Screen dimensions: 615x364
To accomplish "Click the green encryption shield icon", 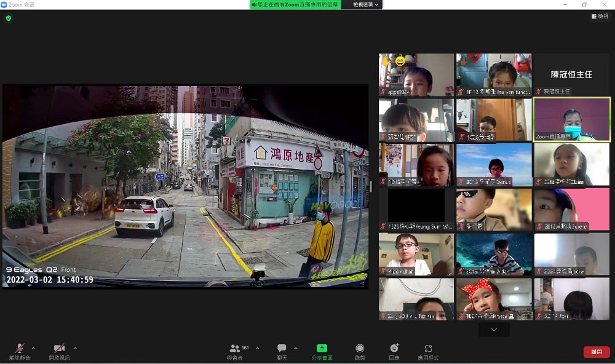I will point(9,18).
